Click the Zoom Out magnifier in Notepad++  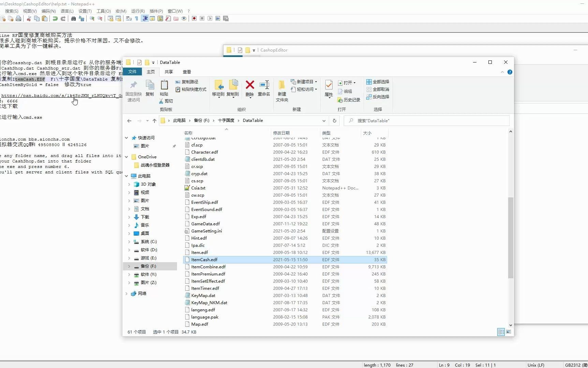pos(100,18)
